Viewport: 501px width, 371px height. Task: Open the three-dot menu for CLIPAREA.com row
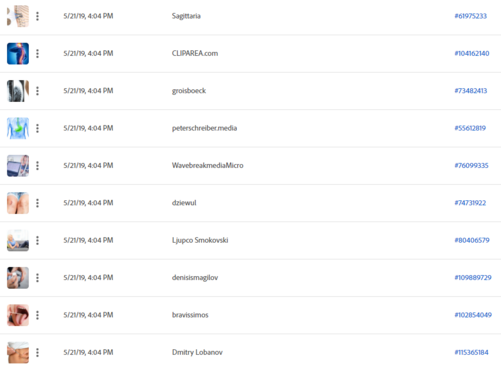click(37, 53)
